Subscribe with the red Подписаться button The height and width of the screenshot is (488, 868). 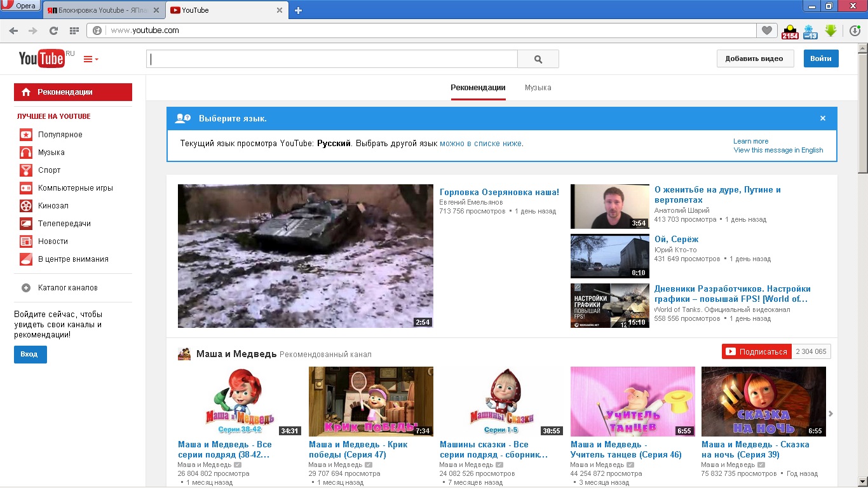pyautogui.click(x=757, y=351)
